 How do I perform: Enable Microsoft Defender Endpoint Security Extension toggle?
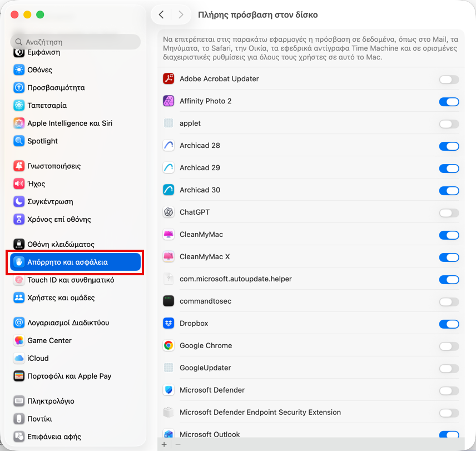[x=449, y=413]
